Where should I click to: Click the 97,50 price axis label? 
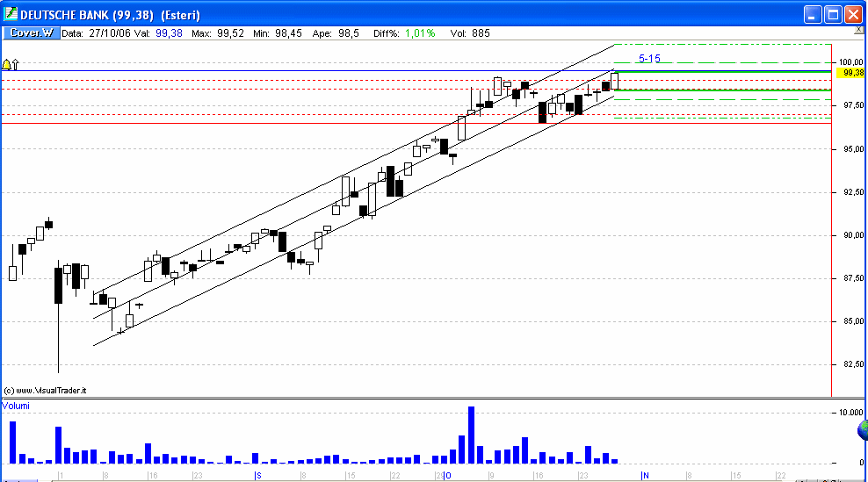point(853,105)
